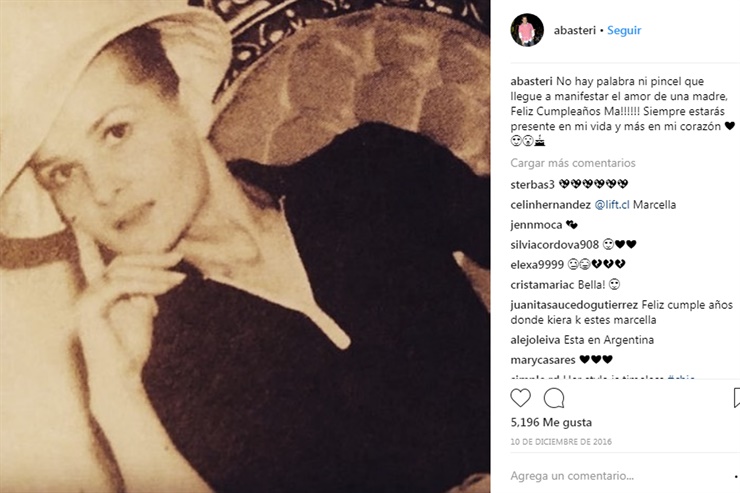
Task: Open the more options dots beside comment field
Action: 736,476
